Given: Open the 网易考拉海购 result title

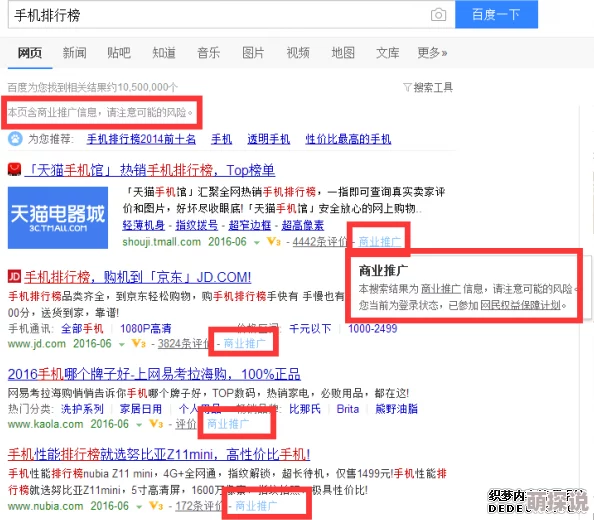Looking at the screenshot, I should point(154,375).
